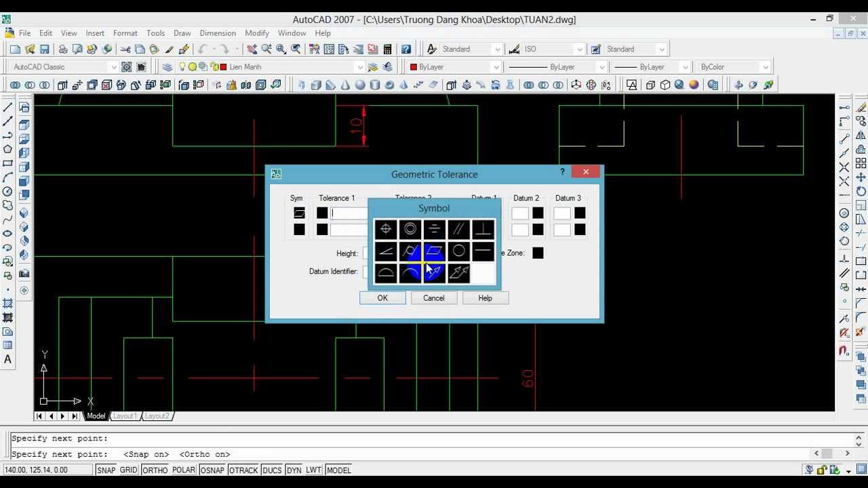Image resolution: width=868 pixels, height=488 pixels.
Task: Activate Pan Realtime tool
Action: click(x=252, y=49)
